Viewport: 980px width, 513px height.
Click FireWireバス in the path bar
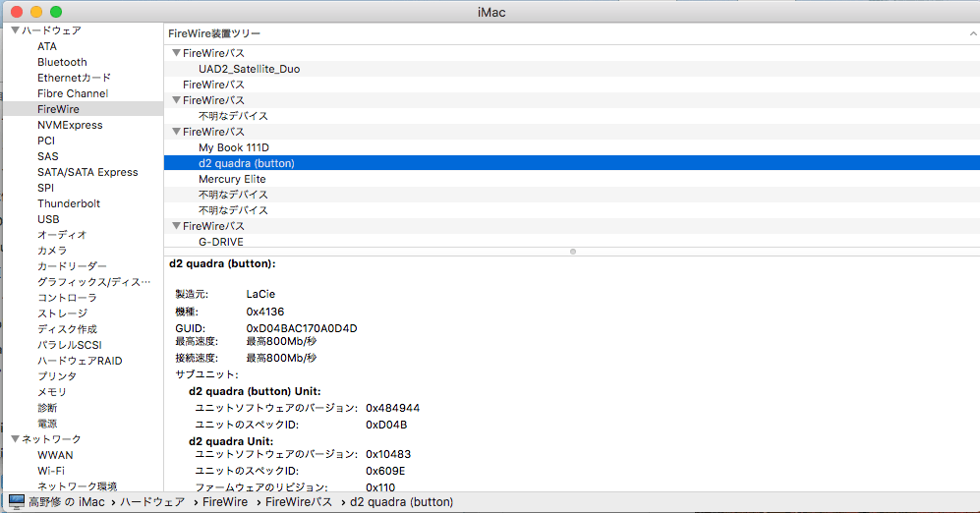coord(299,502)
